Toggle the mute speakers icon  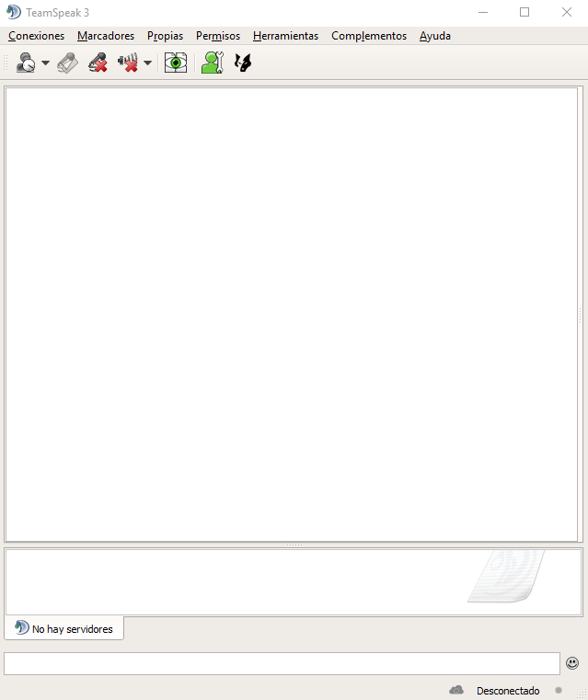coord(128,63)
